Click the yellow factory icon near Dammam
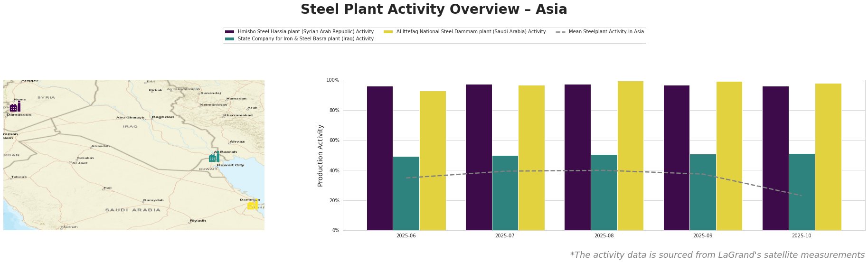868x263 pixels. (x=252, y=205)
